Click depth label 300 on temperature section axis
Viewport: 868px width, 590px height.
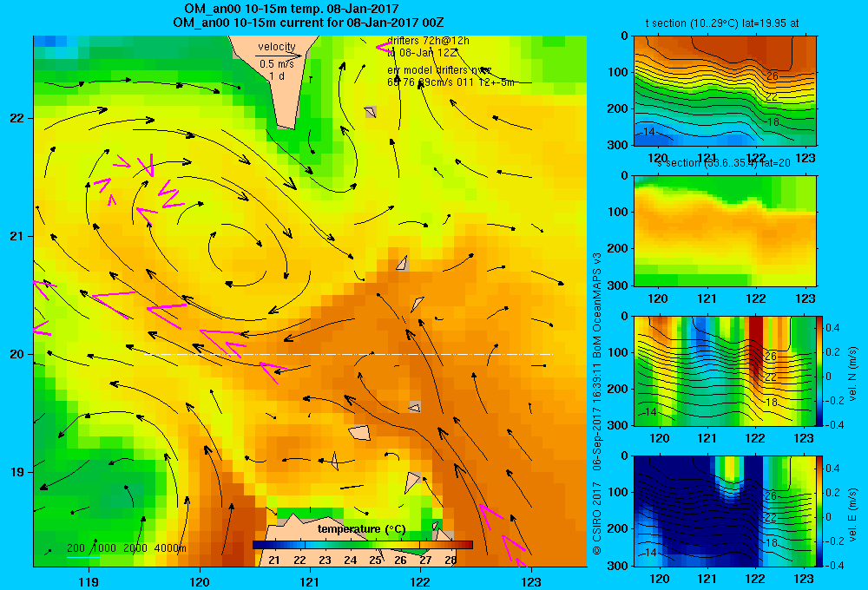[x=618, y=145]
